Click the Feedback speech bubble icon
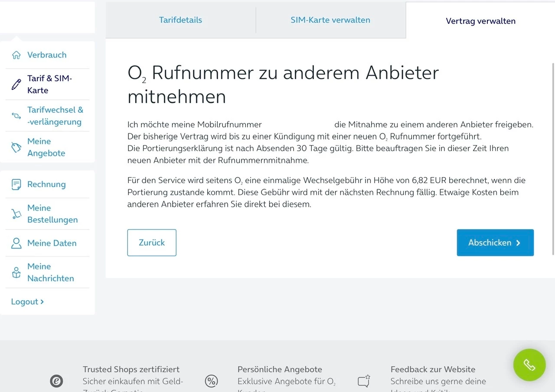Viewport: 555px width, 392px height. click(x=364, y=381)
